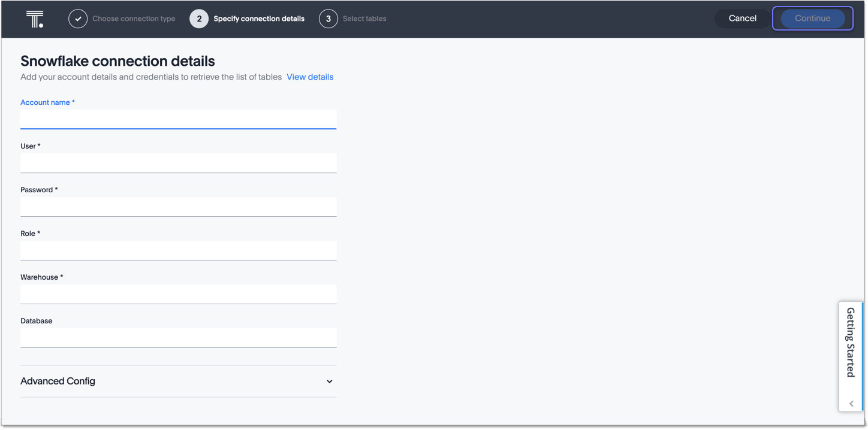This screenshot has width=868, height=430.
Task: Click into the User input field
Action: pyautogui.click(x=178, y=163)
